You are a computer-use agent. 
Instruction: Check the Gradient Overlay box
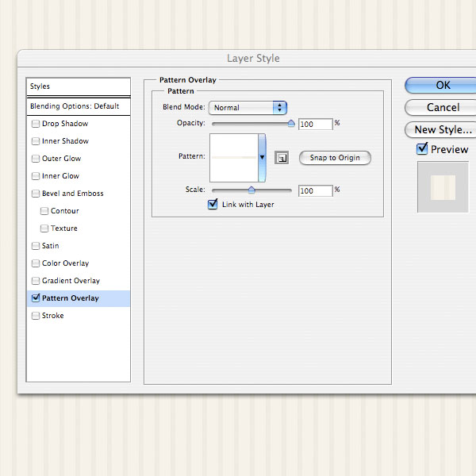36,281
